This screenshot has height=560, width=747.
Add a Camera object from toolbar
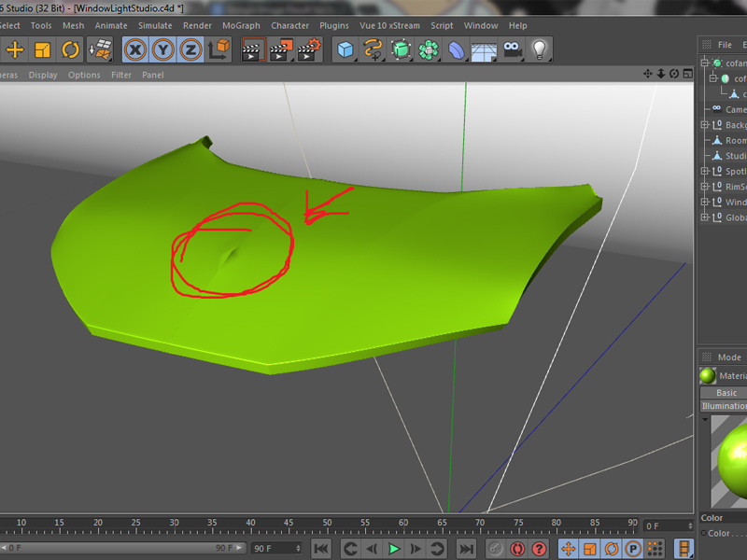point(512,49)
